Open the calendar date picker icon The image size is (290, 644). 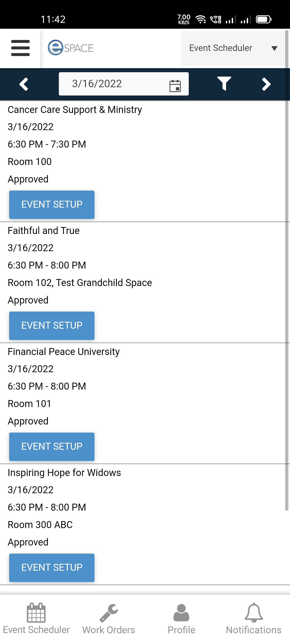click(175, 86)
